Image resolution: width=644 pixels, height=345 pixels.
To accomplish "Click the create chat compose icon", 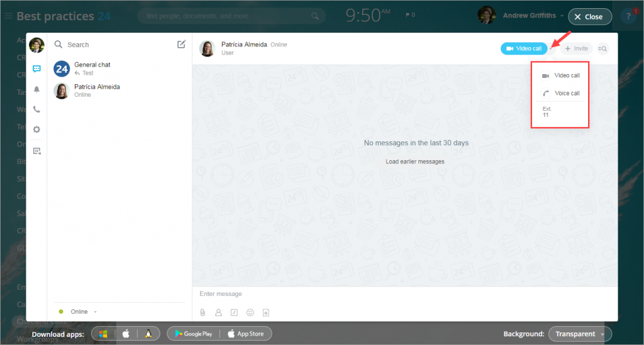I will click(x=181, y=45).
